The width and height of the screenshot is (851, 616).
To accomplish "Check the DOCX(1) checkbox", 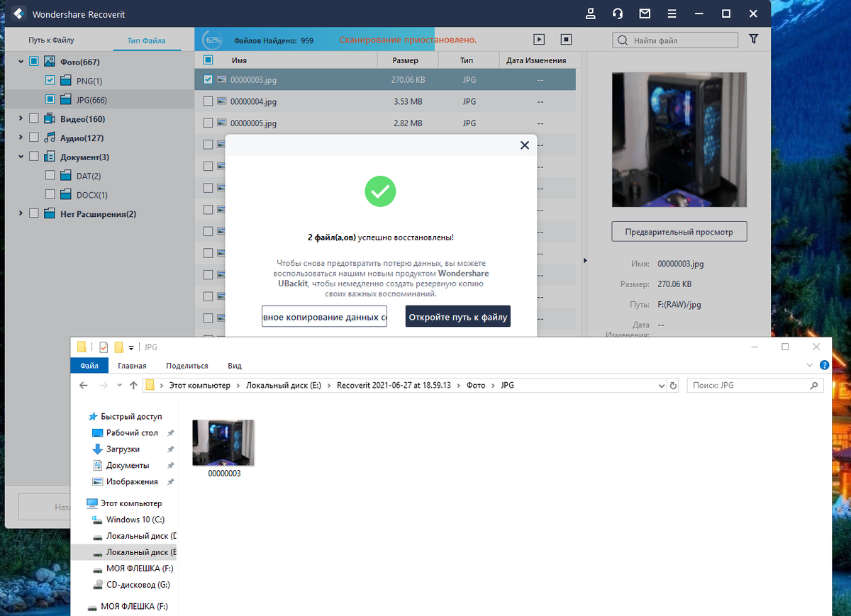I will (50, 194).
